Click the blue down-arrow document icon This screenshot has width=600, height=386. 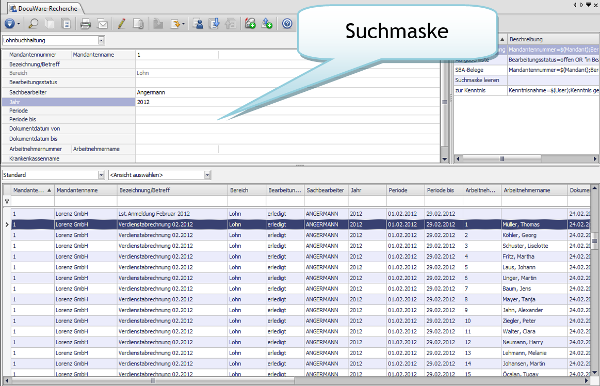pyautogui.click(x=214, y=24)
